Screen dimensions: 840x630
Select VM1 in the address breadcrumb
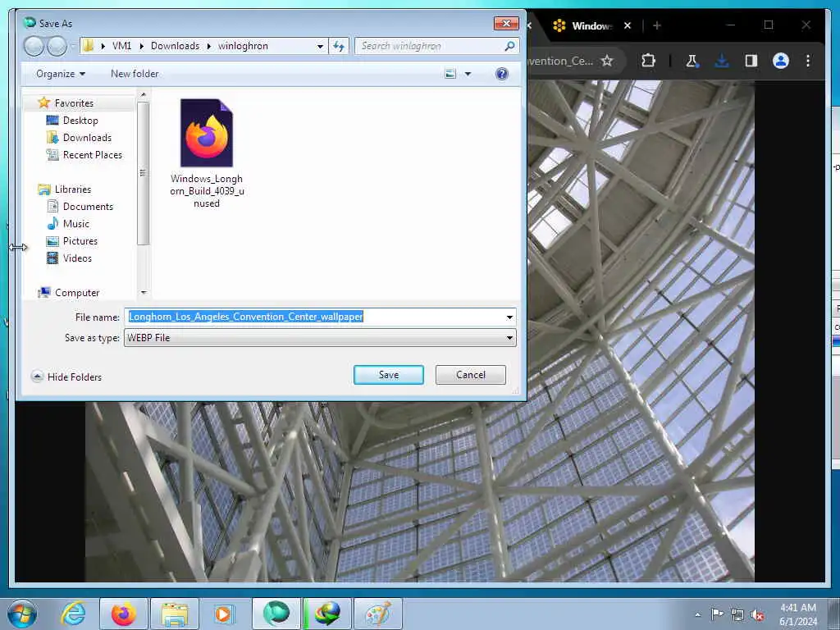(121, 46)
